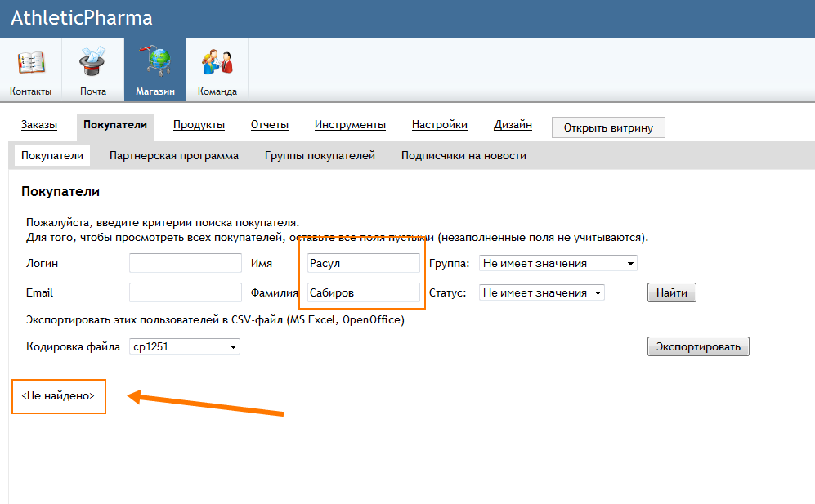Open the Отчеты tab
815x504 pixels.
pyautogui.click(x=269, y=125)
